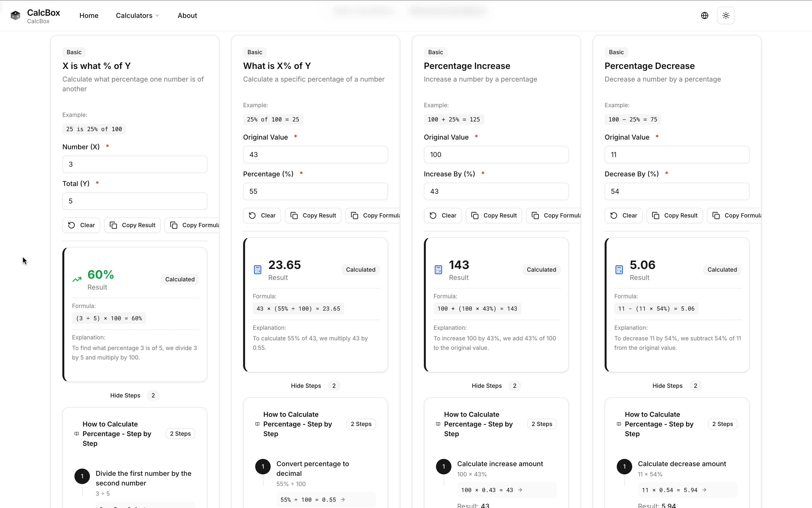Click book icon in Percentage Decrease steps header
This screenshot has height=508, width=812.
coord(619,424)
